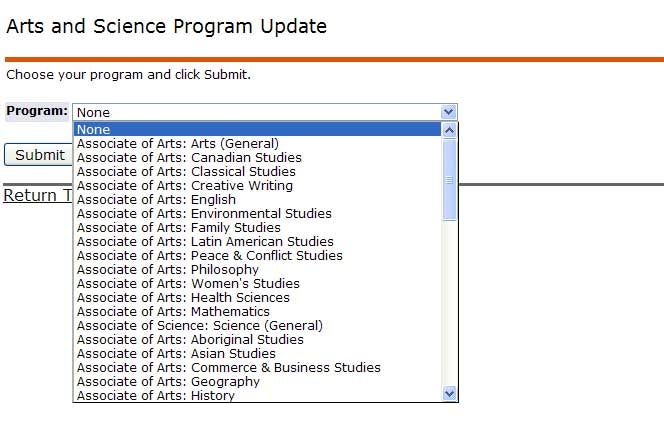Image resolution: width=664 pixels, height=437 pixels.
Task: Click the Program dropdown arrow button
Action: pyautogui.click(x=449, y=112)
